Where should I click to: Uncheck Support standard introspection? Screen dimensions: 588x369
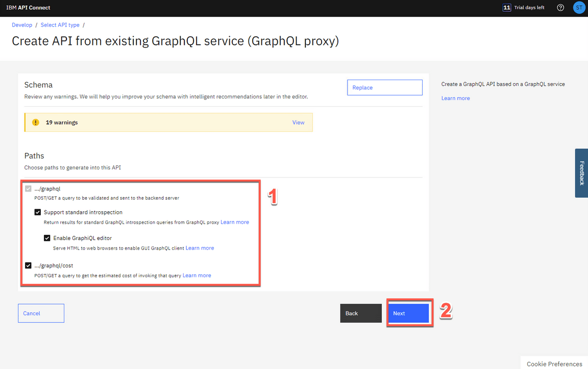pyautogui.click(x=37, y=212)
